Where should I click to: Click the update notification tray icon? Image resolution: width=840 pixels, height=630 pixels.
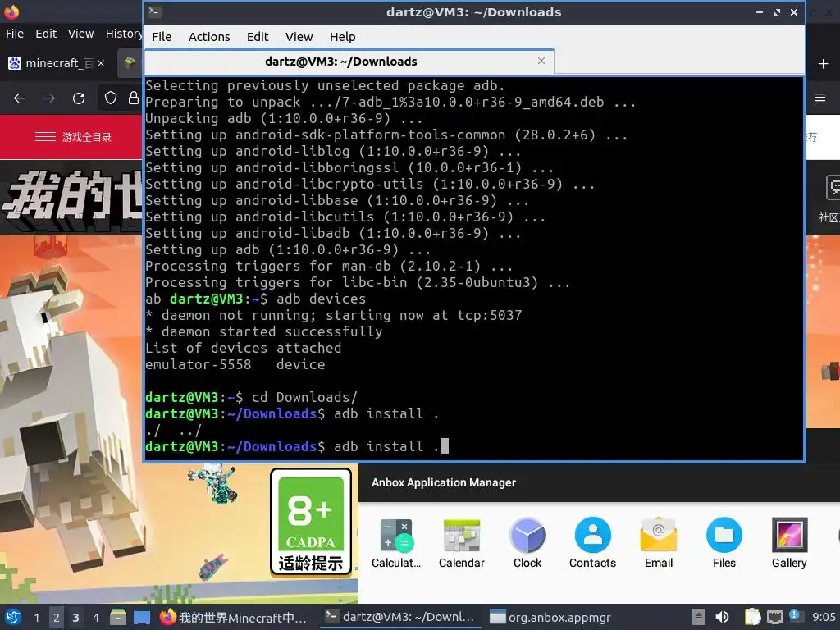coord(795,617)
